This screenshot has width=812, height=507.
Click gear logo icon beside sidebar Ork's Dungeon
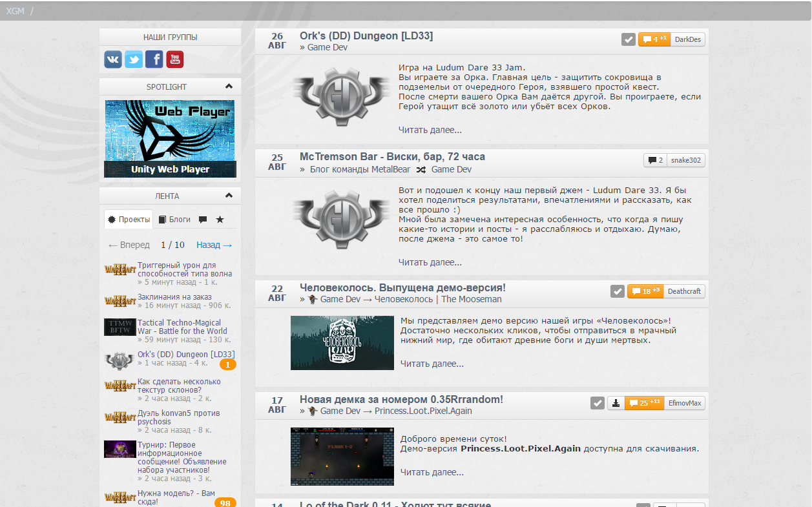tap(120, 360)
